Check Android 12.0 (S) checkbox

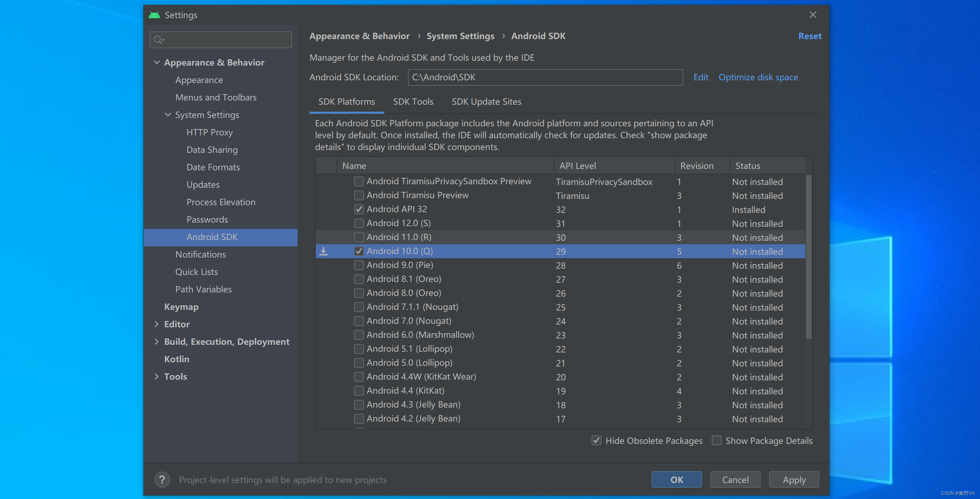coord(359,223)
